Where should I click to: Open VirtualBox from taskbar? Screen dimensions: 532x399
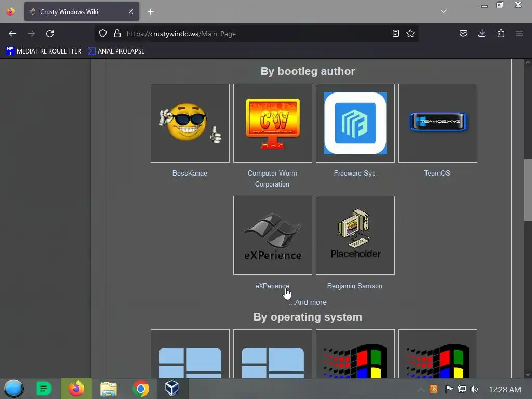pyautogui.click(x=172, y=389)
